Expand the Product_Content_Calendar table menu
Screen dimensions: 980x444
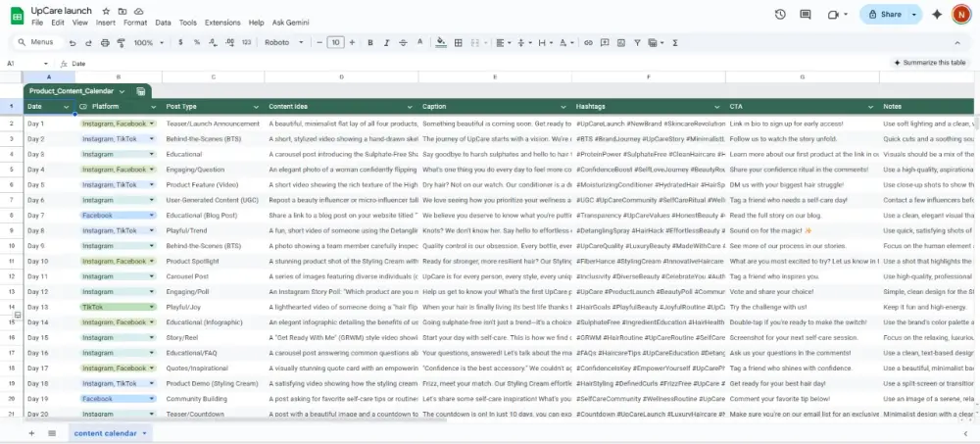coord(122,91)
